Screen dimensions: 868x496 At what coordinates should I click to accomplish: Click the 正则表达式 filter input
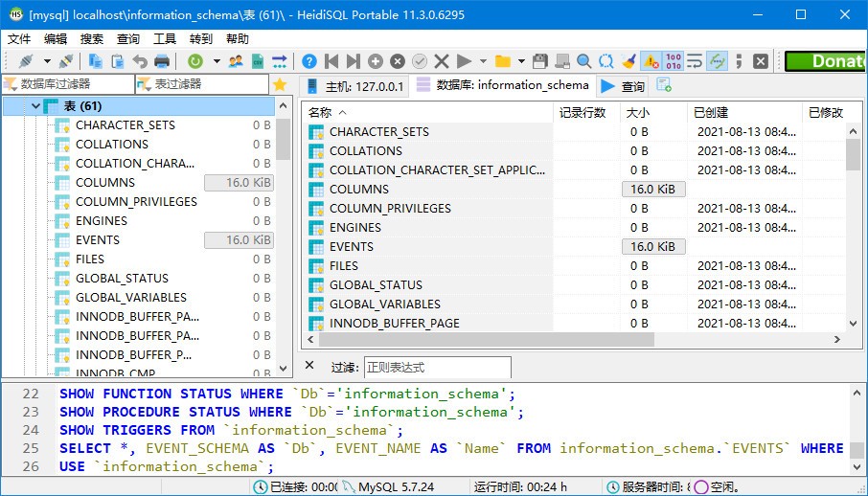pos(437,368)
